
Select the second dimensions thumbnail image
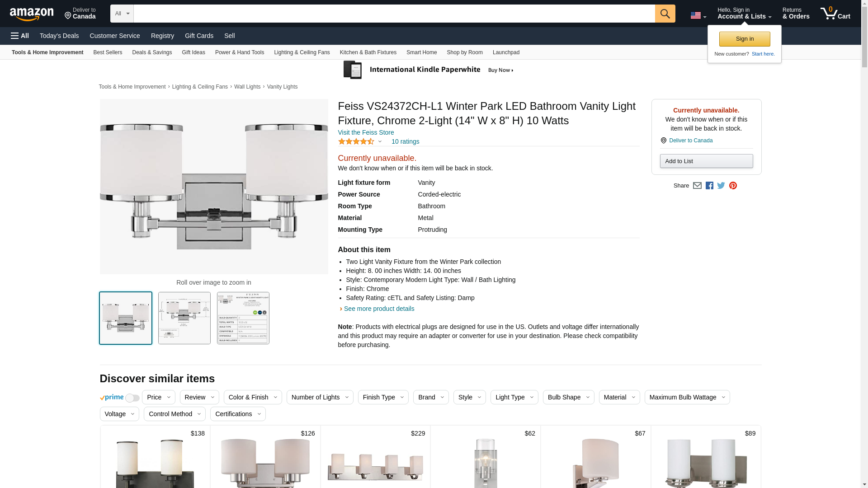tap(184, 318)
